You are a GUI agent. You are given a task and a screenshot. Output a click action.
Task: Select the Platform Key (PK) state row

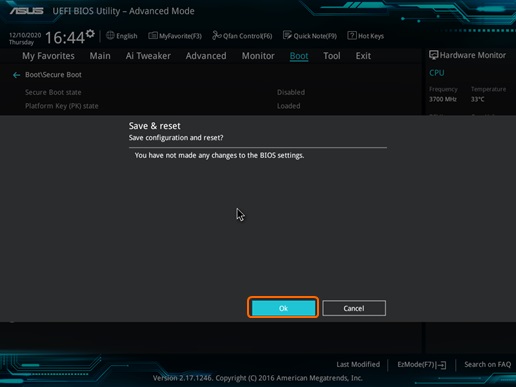pyautogui.click(x=211, y=106)
